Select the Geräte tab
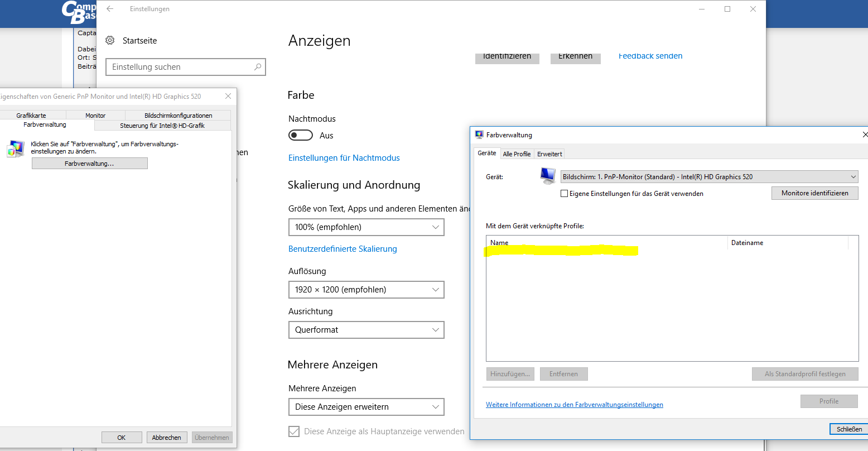Viewport: 868px width, 451px height. click(487, 153)
